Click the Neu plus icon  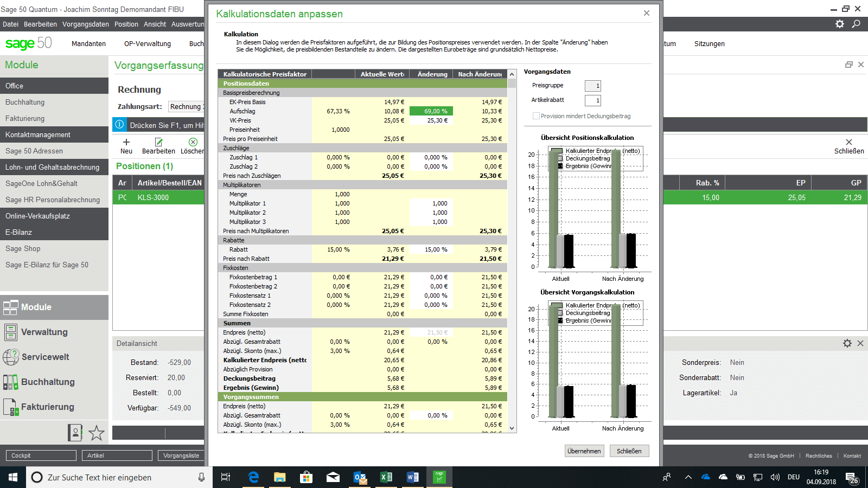coord(126,142)
